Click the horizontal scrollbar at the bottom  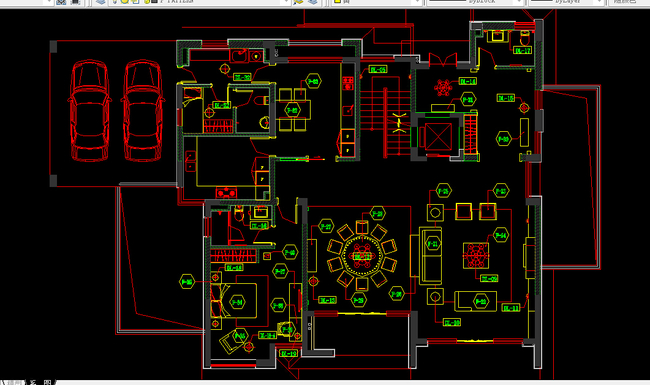tap(352, 383)
